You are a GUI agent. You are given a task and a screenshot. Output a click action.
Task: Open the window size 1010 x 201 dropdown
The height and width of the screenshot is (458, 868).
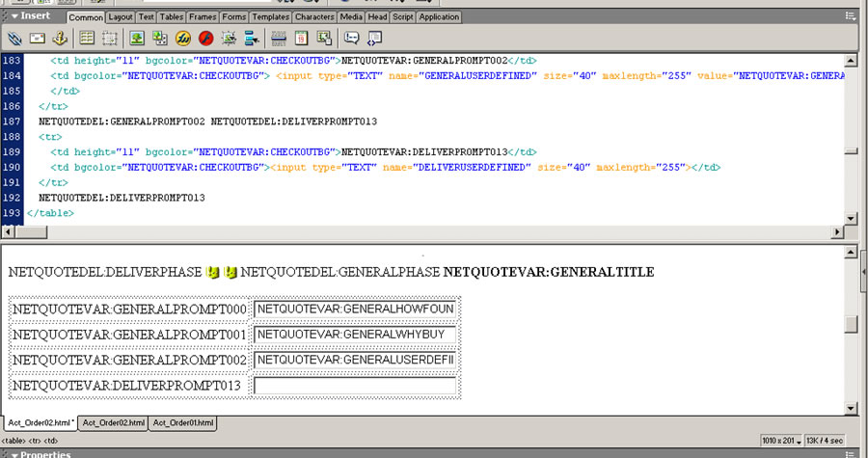coord(782,440)
